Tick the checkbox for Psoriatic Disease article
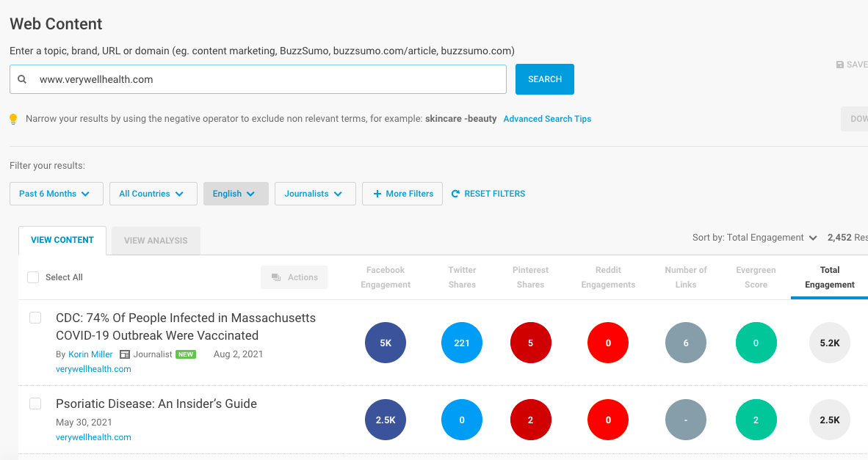868x460 pixels. click(35, 404)
